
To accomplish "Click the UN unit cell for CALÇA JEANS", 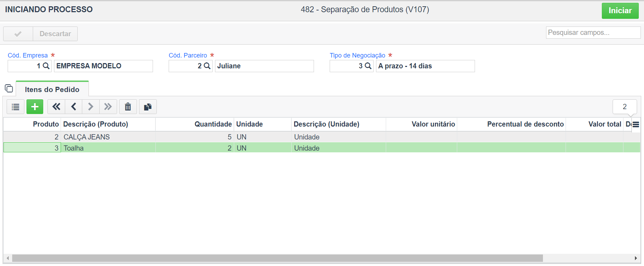I will click(263, 137).
